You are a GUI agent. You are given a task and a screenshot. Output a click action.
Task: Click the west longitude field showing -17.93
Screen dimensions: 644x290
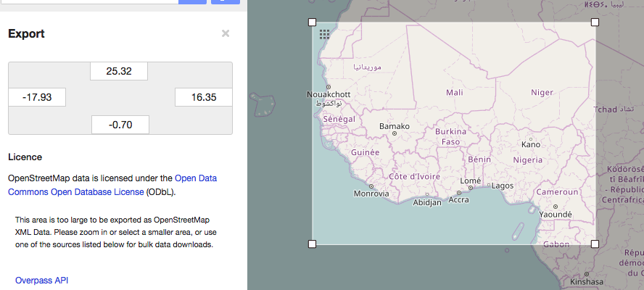point(37,98)
